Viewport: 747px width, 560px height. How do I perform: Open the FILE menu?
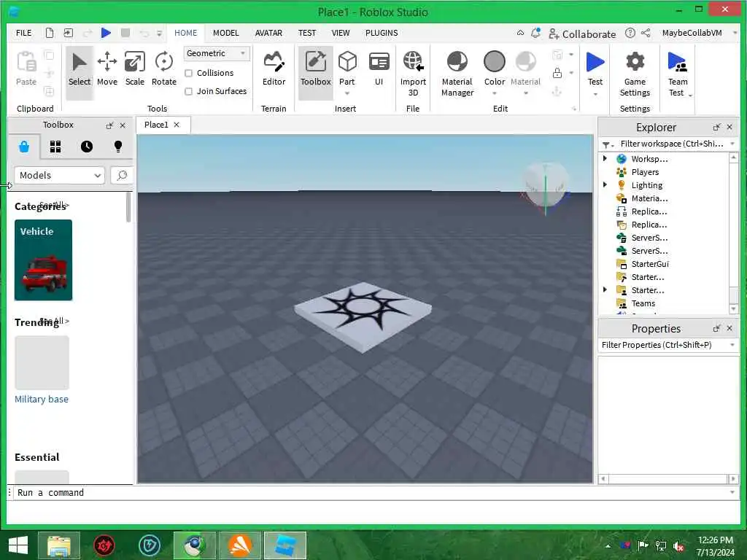pyautogui.click(x=24, y=33)
